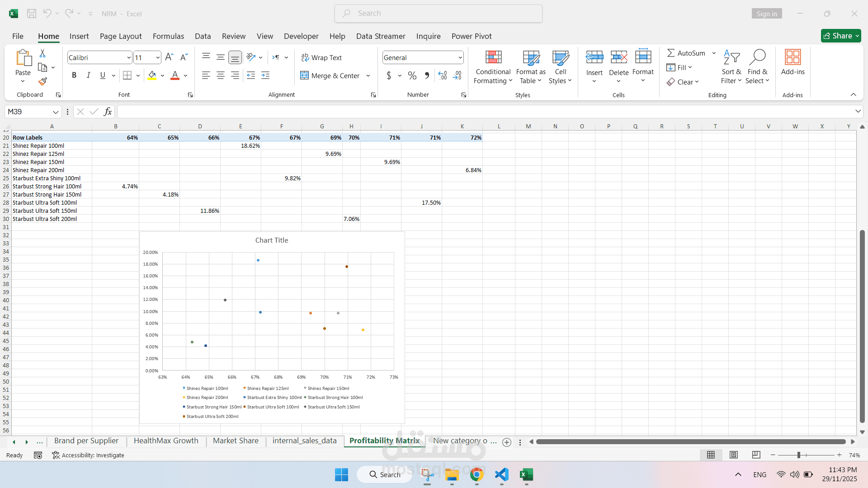Click the Increase Decimal icon
Image resolution: width=868 pixels, height=488 pixels.
(443, 76)
